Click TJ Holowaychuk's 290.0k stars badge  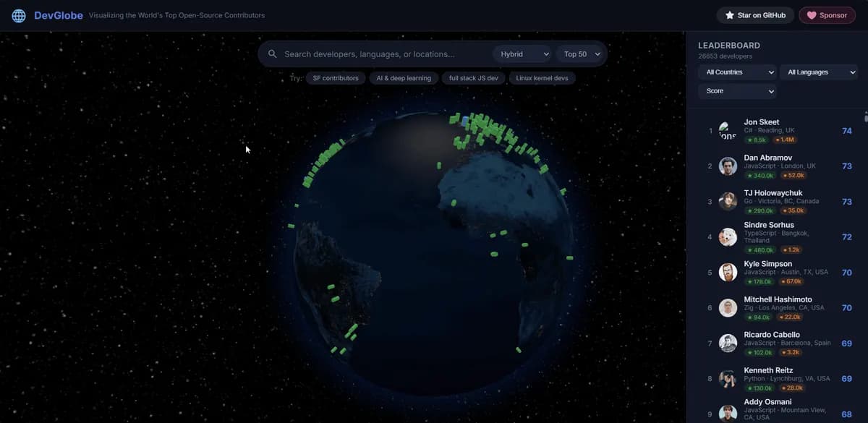[760, 210]
